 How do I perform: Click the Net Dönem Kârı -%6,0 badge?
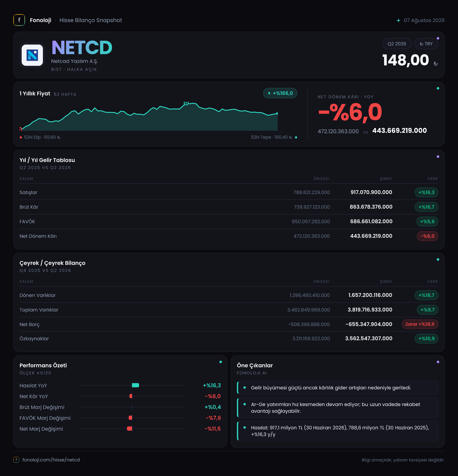click(427, 236)
